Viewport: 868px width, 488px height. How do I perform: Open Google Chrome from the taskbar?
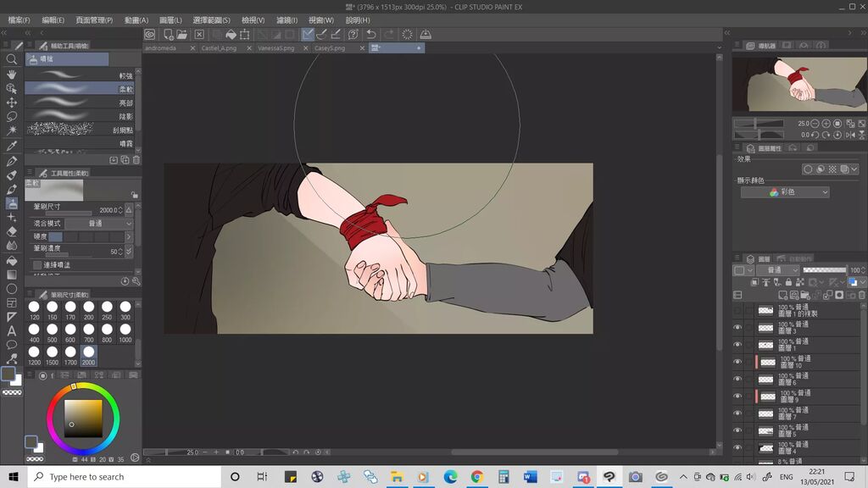tap(476, 476)
